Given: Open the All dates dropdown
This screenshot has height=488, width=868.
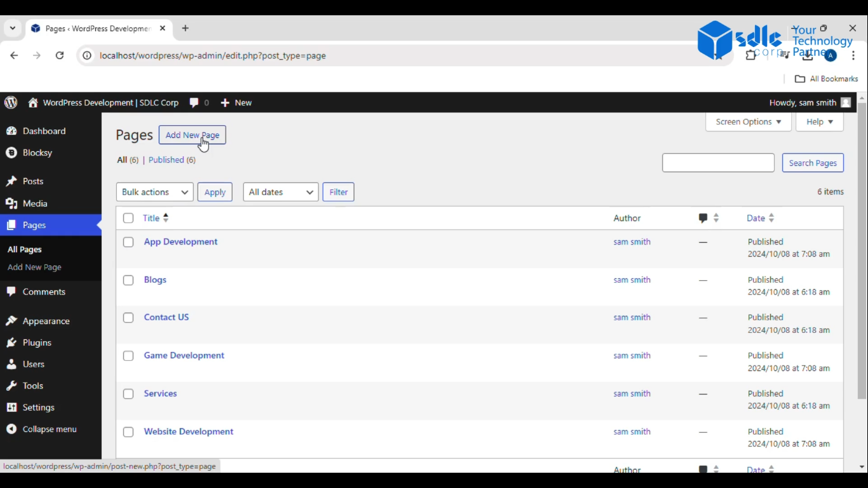Looking at the screenshot, I should [281, 192].
